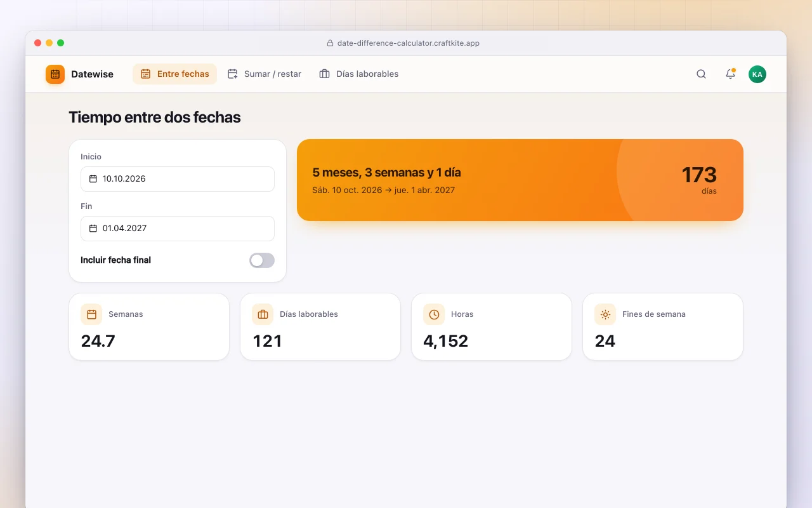Open the KA user avatar

(x=757, y=74)
